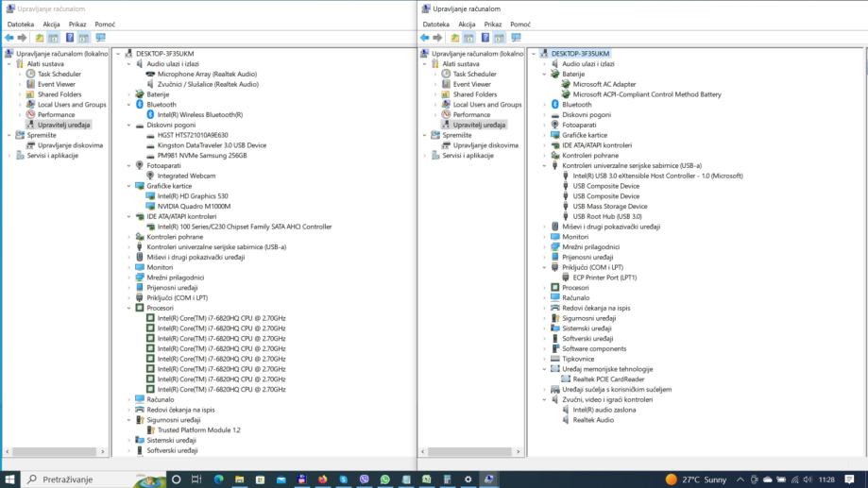
Task: Select Realtek PCIE CardReader
Action: pos(608,379)
